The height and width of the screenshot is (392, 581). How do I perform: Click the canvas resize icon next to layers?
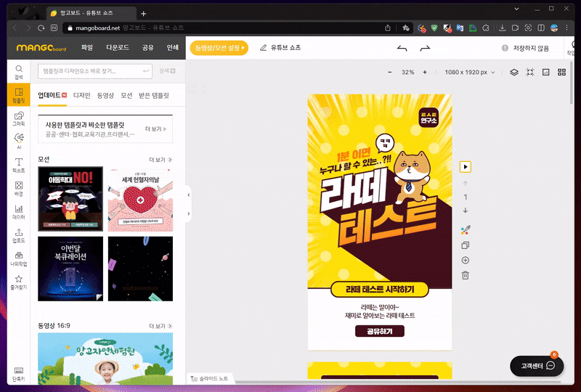tap(546, 73)
